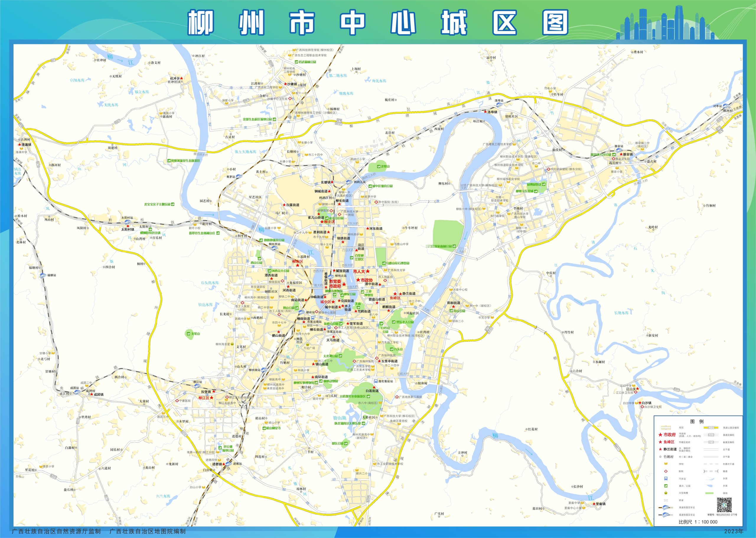Click the 成团镇 town label
This screenshot has width=756, height=538.
point(98,394)
